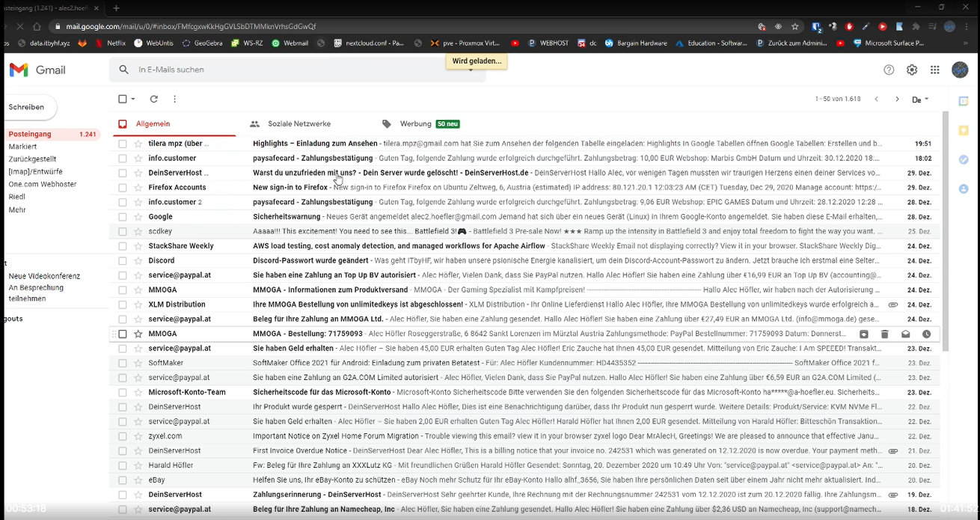Viewport: 980px width, 520px height.
Task: Tick the select-all emails checkbox
Action: 123,99
